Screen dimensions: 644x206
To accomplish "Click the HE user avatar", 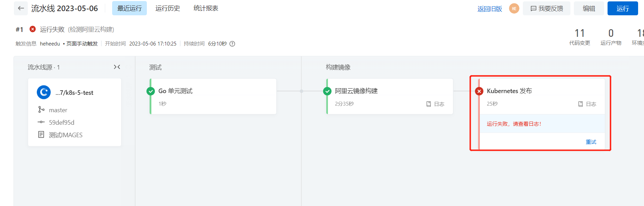I will (514, 8).
